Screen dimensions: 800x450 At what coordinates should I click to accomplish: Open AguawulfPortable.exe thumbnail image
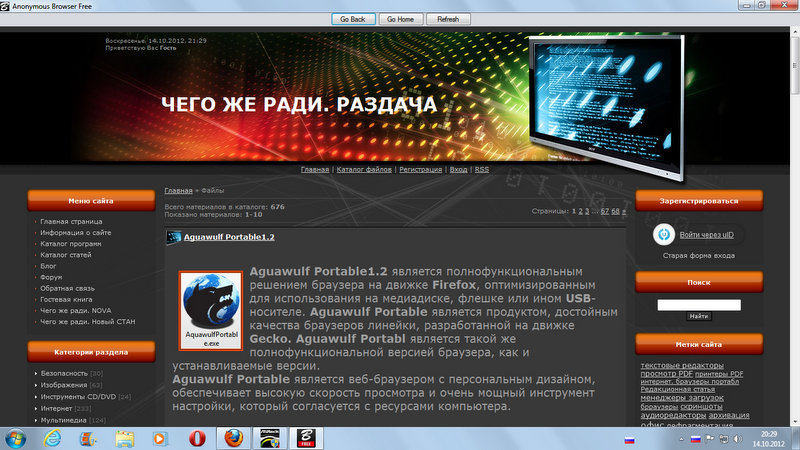tap(211, 310)
